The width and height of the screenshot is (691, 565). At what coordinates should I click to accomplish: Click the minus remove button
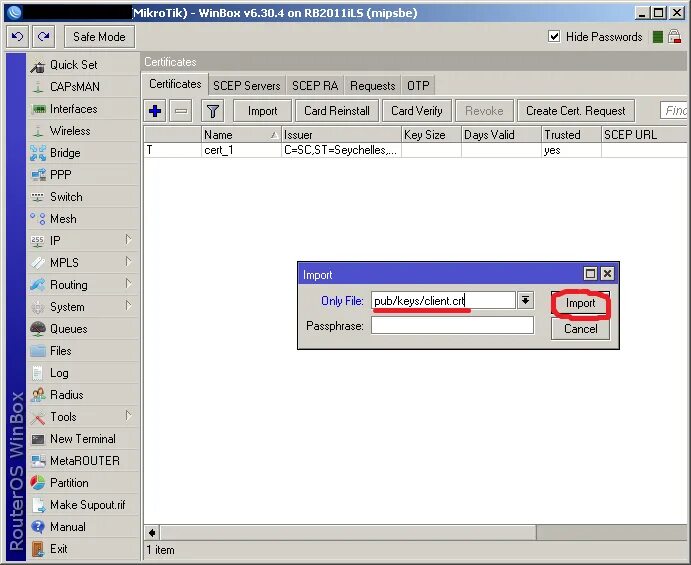(181, 111)
